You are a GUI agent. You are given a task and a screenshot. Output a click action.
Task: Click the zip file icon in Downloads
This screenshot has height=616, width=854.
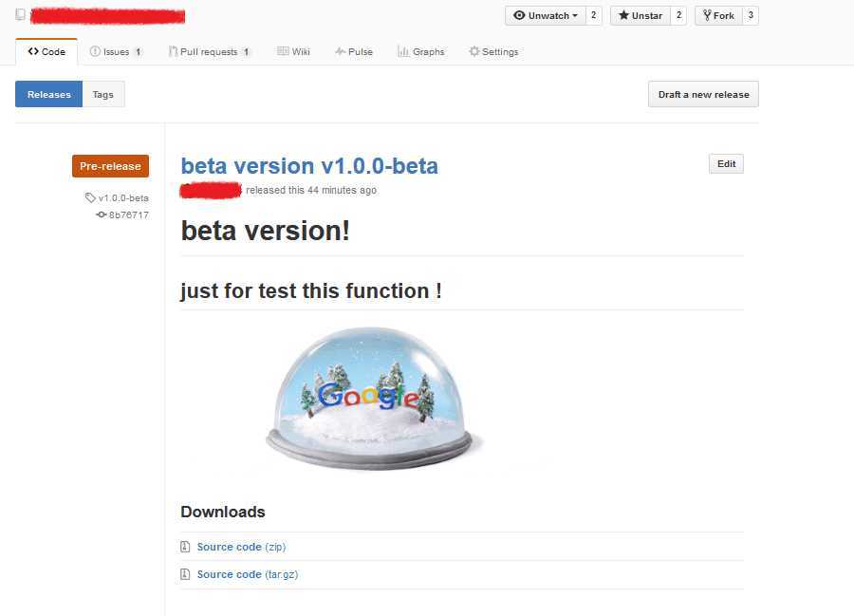point(186,547)
